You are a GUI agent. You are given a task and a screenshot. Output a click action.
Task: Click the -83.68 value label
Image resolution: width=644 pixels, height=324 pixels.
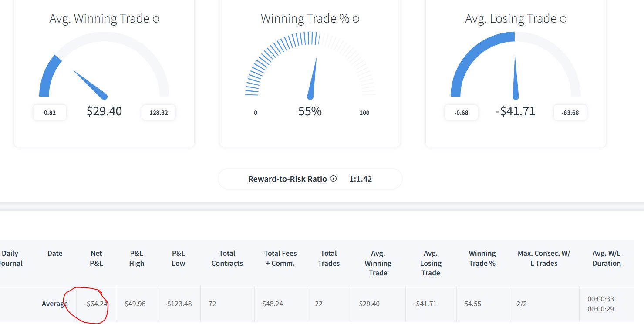click(570, 113)
